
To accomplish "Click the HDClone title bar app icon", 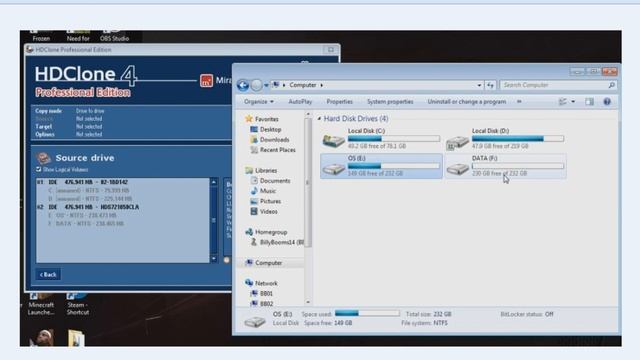I will (29, 49).
